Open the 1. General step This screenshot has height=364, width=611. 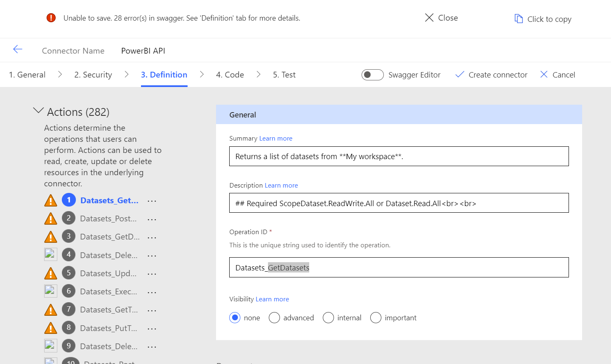[27, 75]
